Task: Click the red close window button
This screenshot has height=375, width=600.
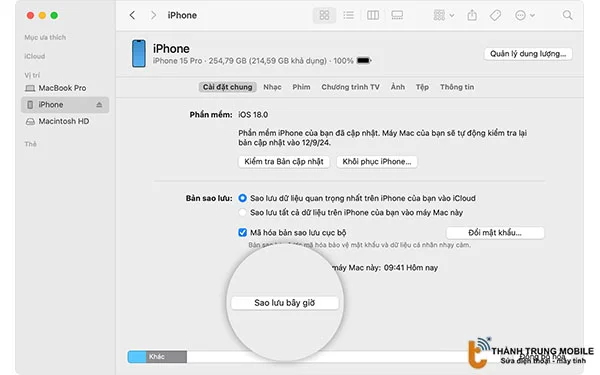Action: pyautogui.click(x=30, y=15)
